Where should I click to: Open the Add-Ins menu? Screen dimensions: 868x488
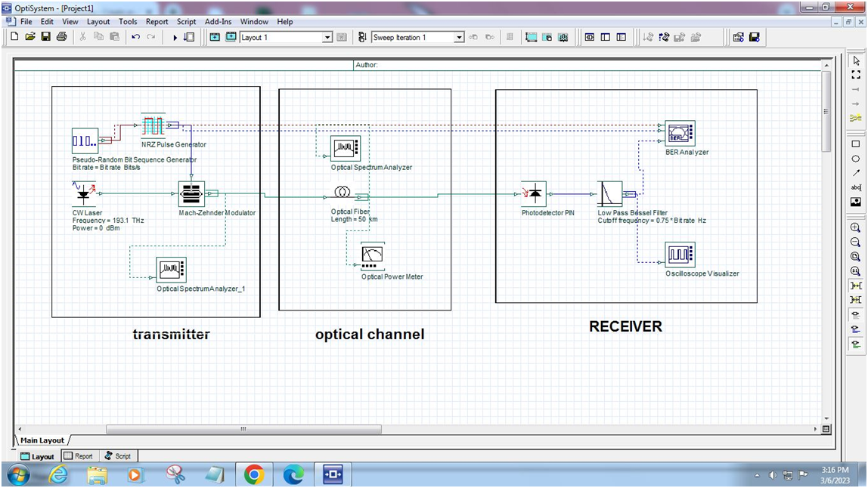218,22
